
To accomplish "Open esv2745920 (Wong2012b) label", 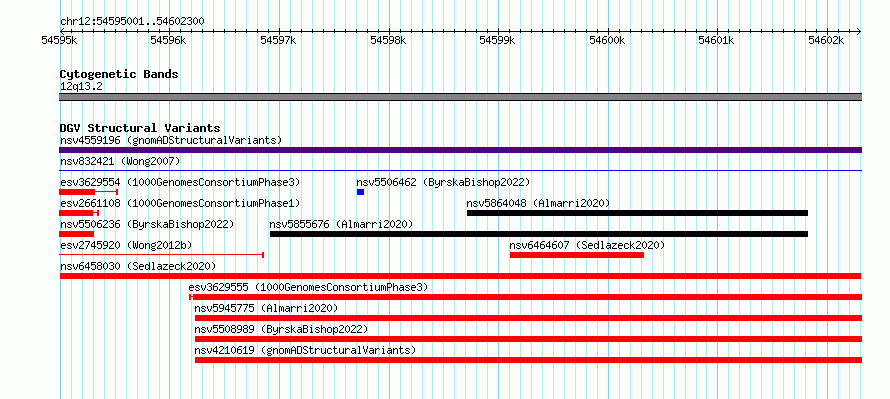I will 126,245.
